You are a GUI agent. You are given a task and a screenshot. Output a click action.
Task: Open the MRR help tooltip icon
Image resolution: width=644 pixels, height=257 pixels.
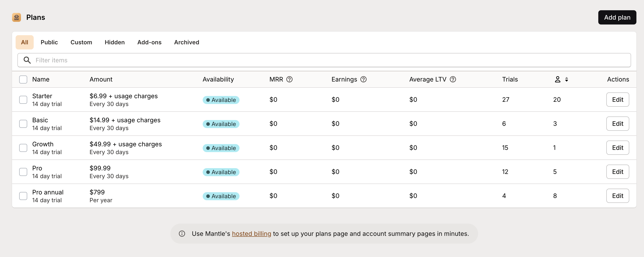click(x=289, y=80)
